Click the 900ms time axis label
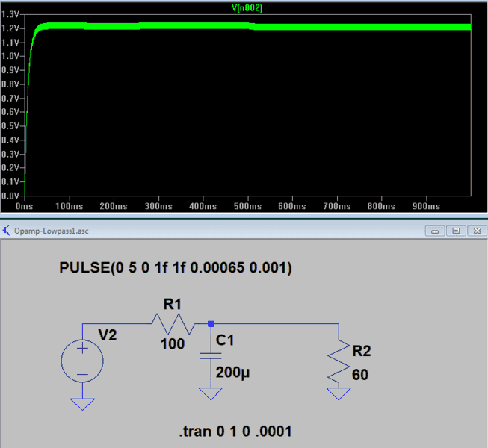The image size is (488, 448). click(427, 206)
